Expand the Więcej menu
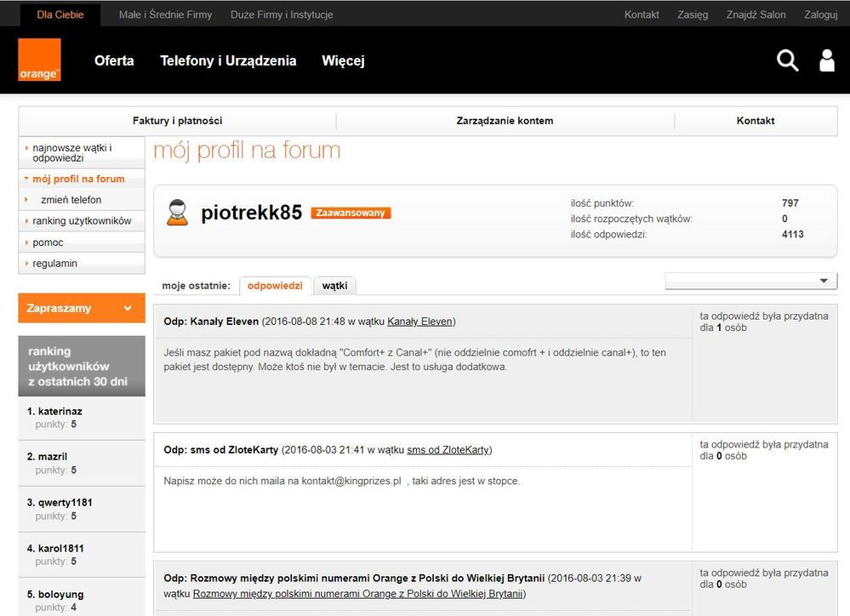 [x=343, y=60]
